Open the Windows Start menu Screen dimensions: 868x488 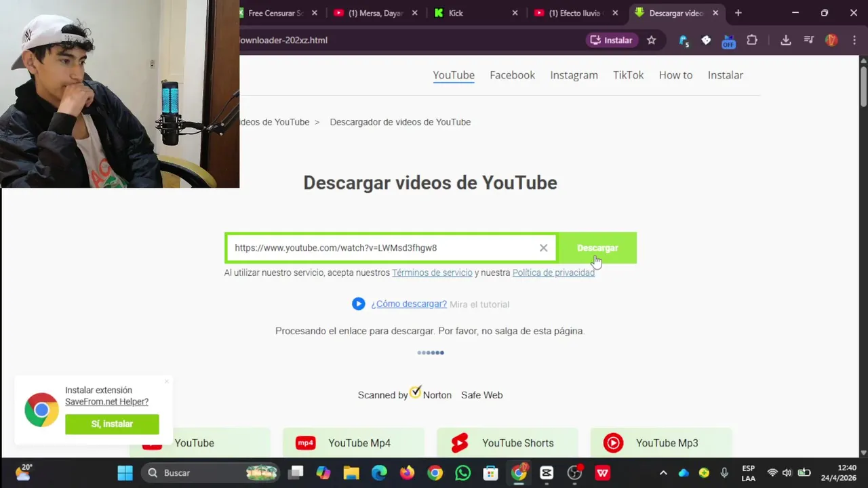click(x=125, y=473)
